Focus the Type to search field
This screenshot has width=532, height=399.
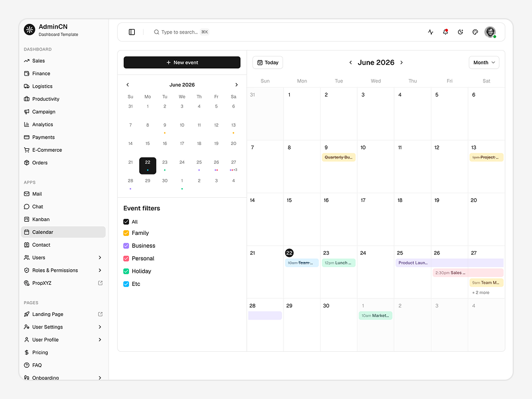(181, 32)
